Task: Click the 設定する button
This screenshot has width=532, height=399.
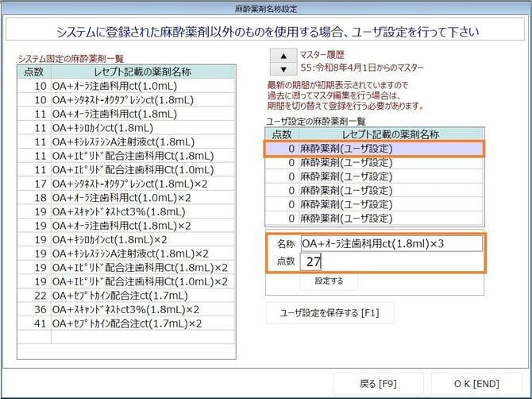Action: point(329,281)
